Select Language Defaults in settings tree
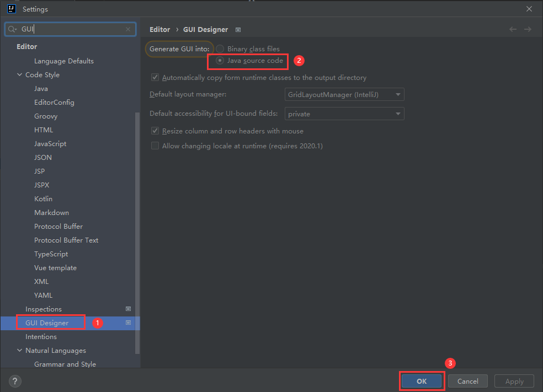This screenshot has width=543, height=392. 63,61
